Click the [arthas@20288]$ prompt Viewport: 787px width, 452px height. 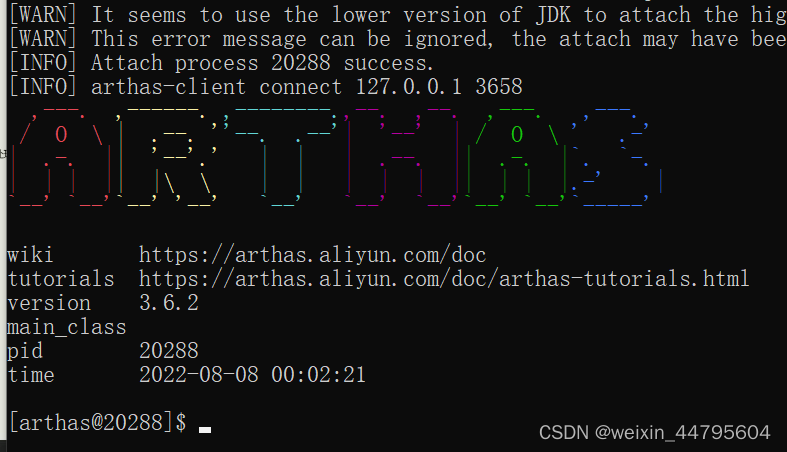(98, 422)
